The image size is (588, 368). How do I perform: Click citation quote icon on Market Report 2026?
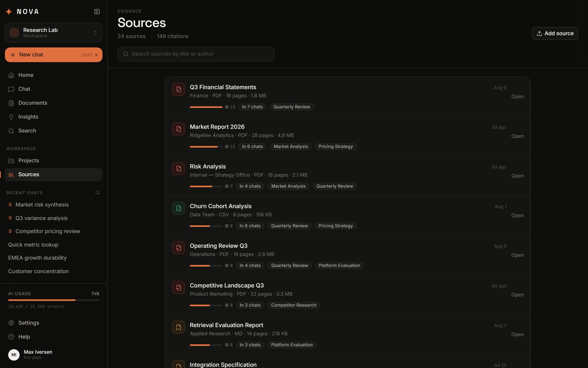point(227,147)
